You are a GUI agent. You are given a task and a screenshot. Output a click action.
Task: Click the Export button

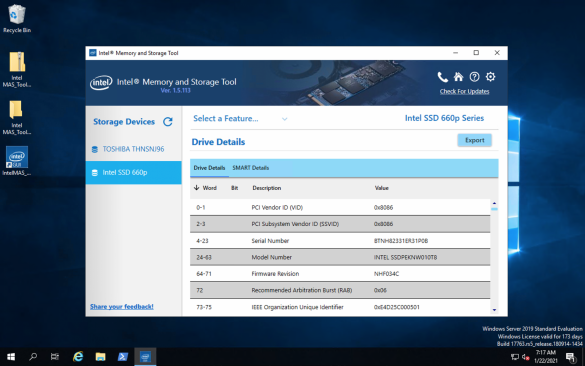pos(474,140)
